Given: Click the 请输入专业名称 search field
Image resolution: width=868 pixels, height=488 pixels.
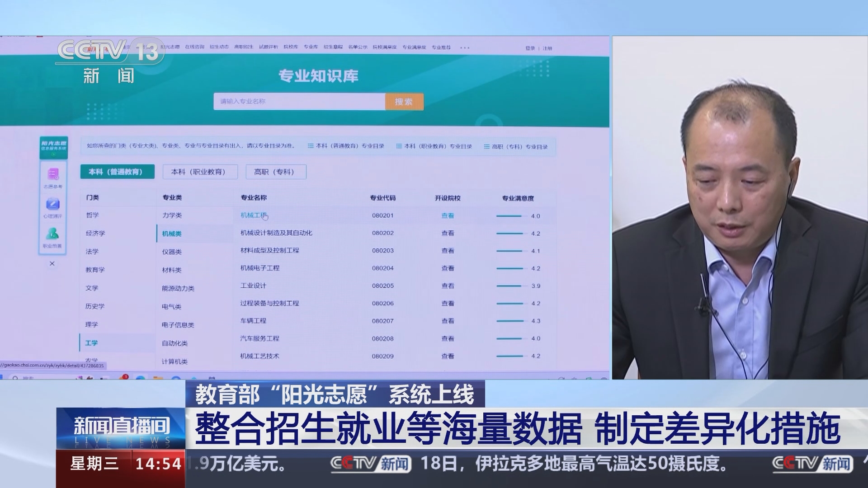Looking at the screenshot, I should 298,101.
